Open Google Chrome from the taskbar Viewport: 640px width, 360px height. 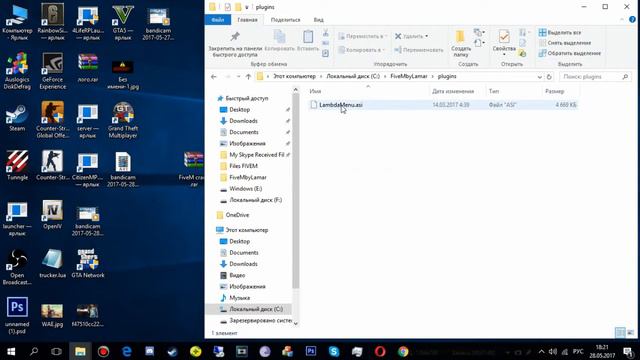[403, 351]
